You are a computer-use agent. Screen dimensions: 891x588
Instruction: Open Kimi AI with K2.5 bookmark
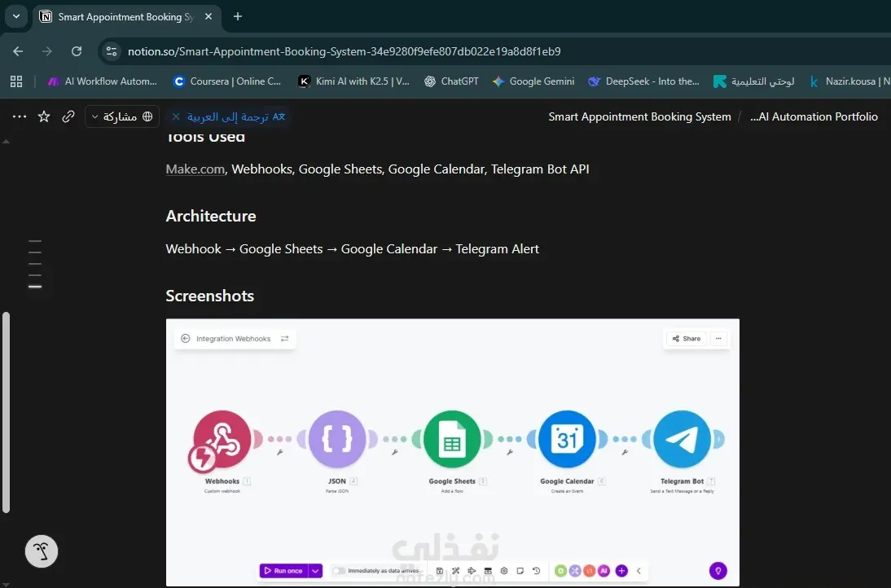(354, 81)
